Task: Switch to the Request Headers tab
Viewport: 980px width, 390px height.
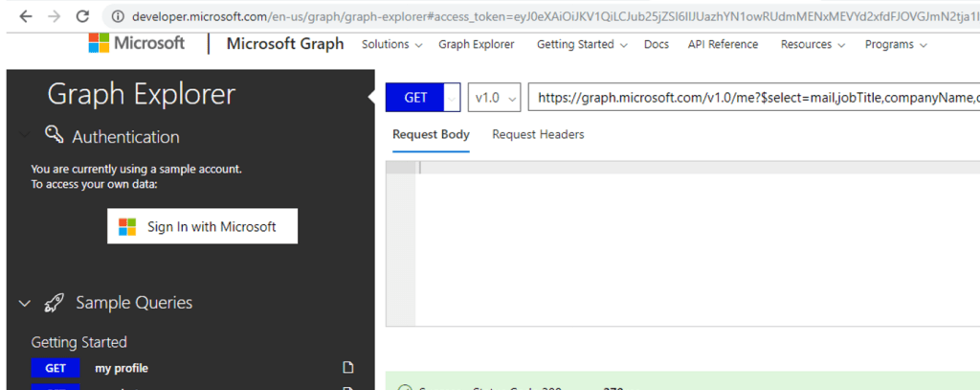Action: (x=538, y=135)
